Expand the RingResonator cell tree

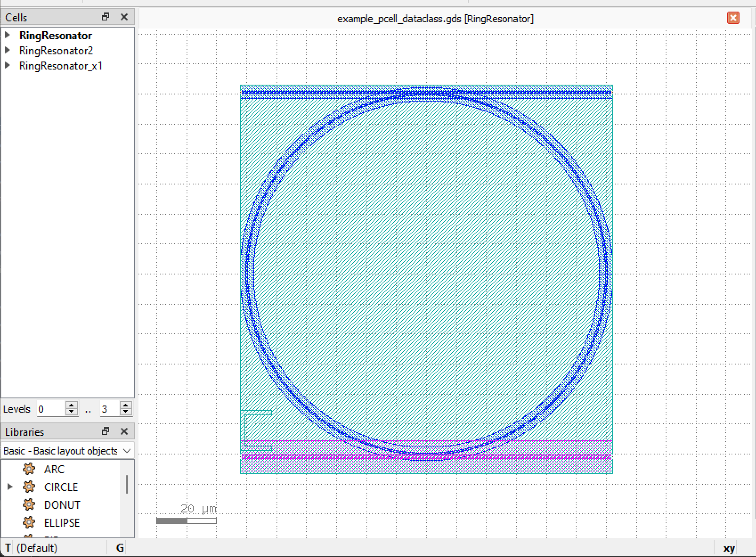pos(7,35)
